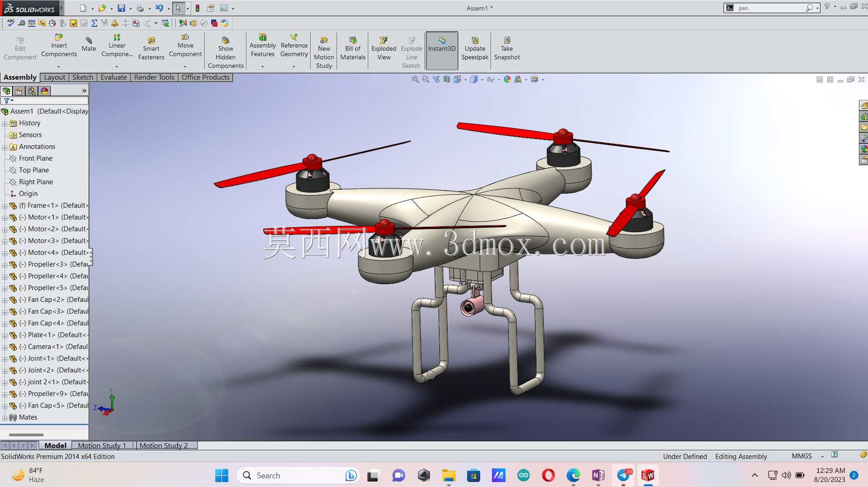Open the Motion Study 2 tab
The height and width of the screenshot is (487, 868).
coord(164,445)
